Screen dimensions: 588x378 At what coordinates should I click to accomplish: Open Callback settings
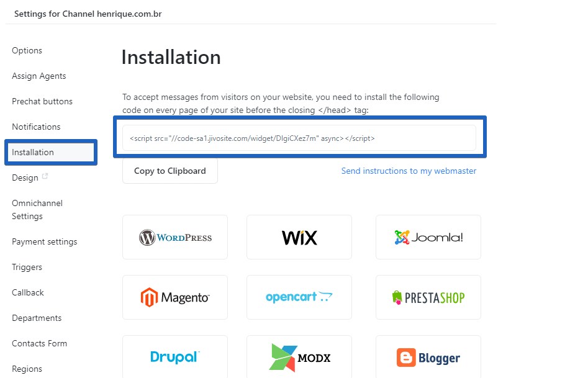[x=28, y=293]
